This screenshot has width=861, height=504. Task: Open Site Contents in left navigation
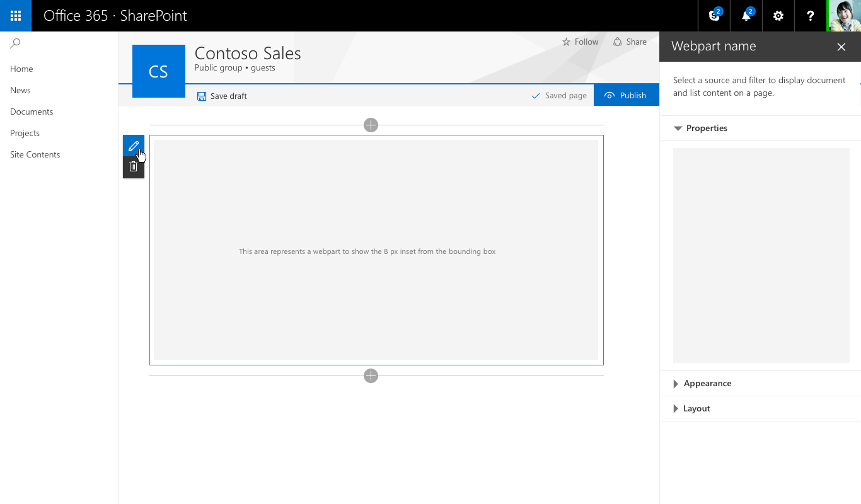35,154
